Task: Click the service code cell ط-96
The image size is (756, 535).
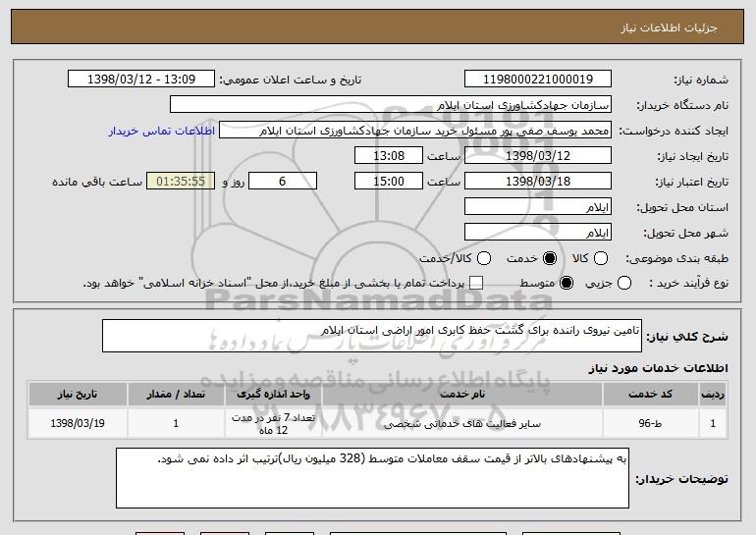Action: 650,423
